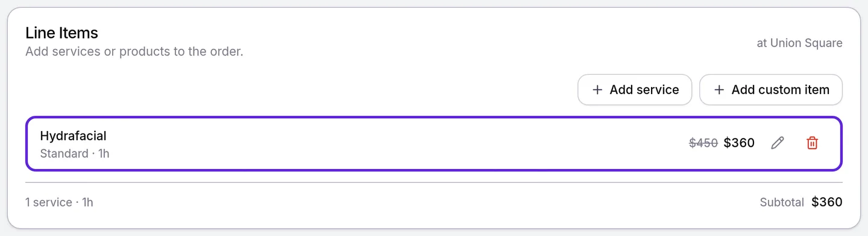
Task: Click the Subtotal label
Action: coord(782,202)
